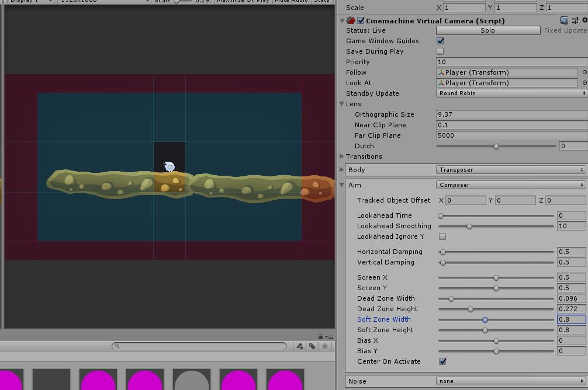Open the Aim Composer dropdown
588x390 pixels.
[511, 184]
